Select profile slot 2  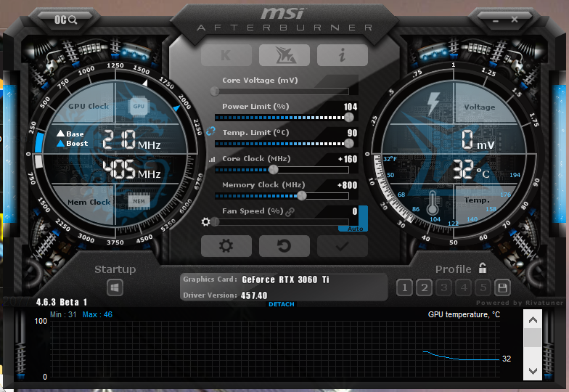(424, 287)
